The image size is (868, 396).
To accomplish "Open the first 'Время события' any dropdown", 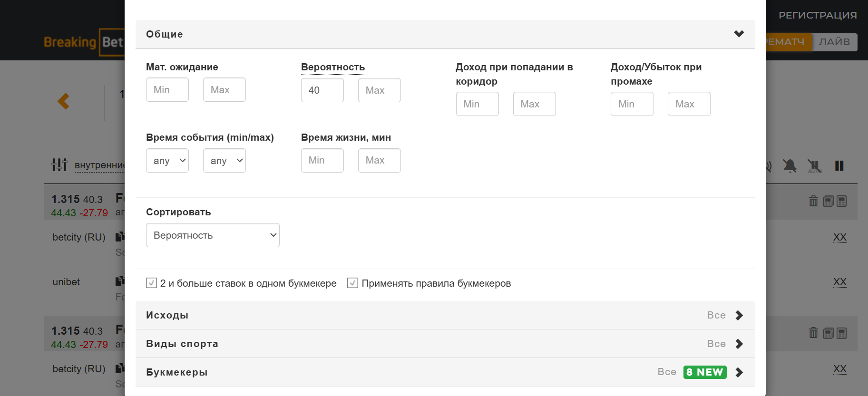I will point(167,161).
